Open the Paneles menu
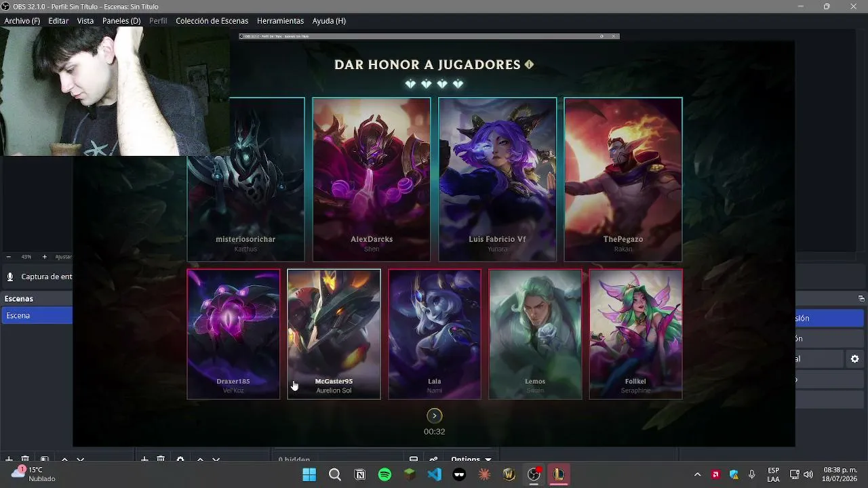 pyautogui.click(x=121, y=21)
